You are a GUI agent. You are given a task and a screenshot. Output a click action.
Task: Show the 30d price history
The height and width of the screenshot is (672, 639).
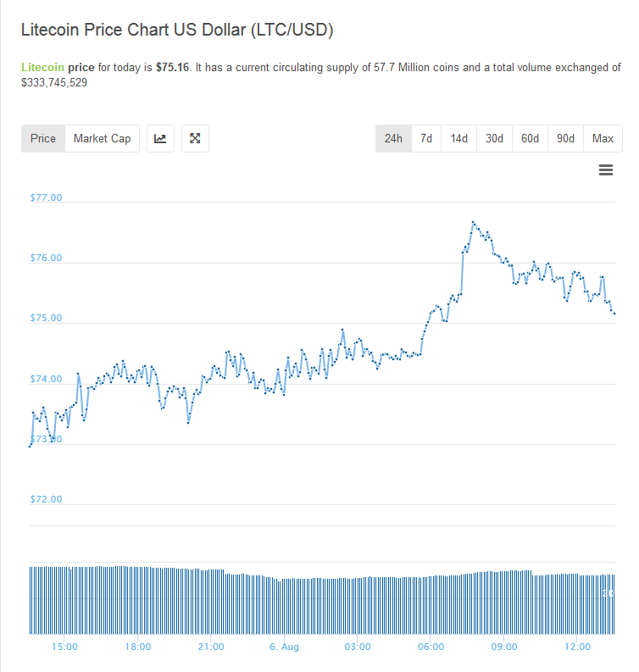(494, 138)
